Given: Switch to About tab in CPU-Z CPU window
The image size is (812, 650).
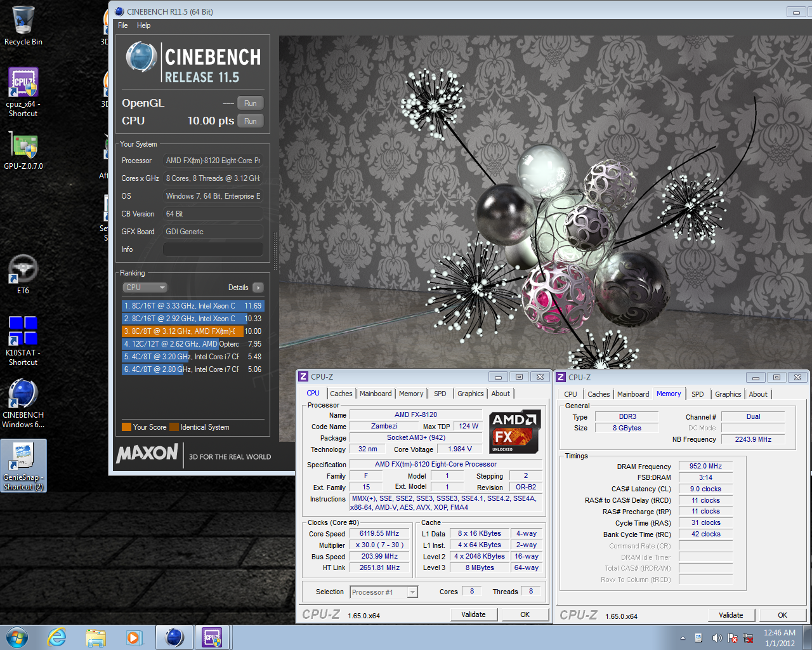Looking at the screenshot, I should click(x=501, y=394).
